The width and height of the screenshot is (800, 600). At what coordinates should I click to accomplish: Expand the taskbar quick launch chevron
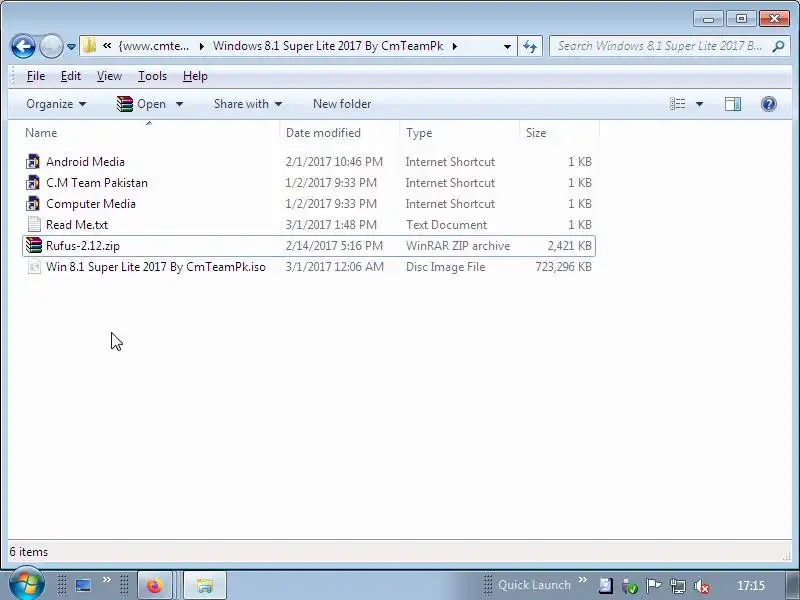(107, 580)
